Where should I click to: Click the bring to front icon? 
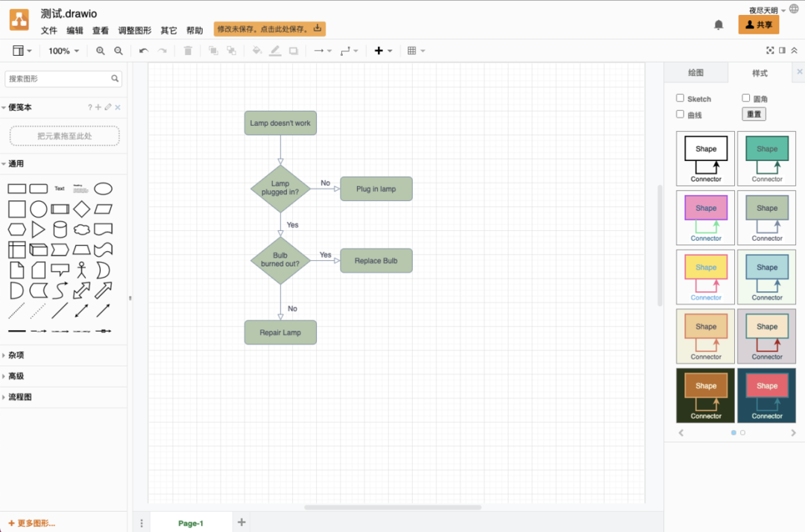point(214,51)
